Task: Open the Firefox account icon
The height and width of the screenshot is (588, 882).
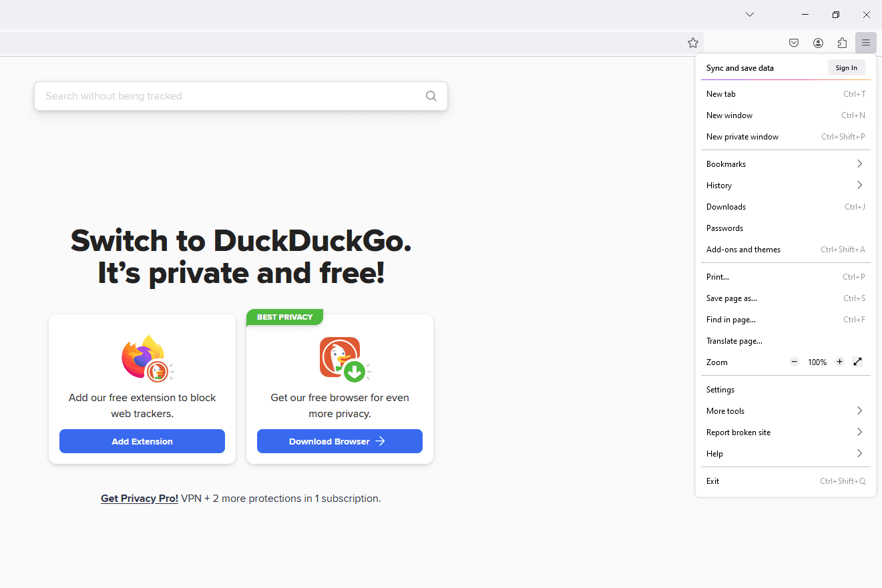Action: [818, 43]
